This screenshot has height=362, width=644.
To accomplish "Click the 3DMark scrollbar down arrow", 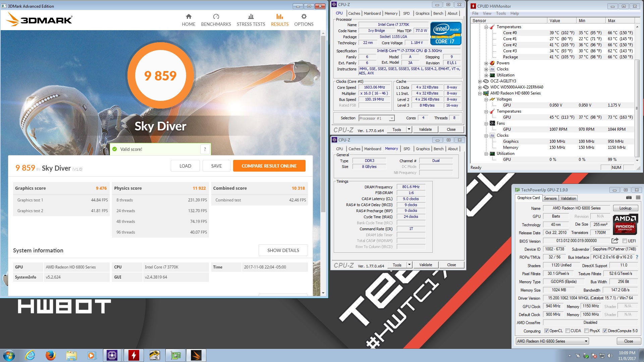I will click(x=323, y=293).
